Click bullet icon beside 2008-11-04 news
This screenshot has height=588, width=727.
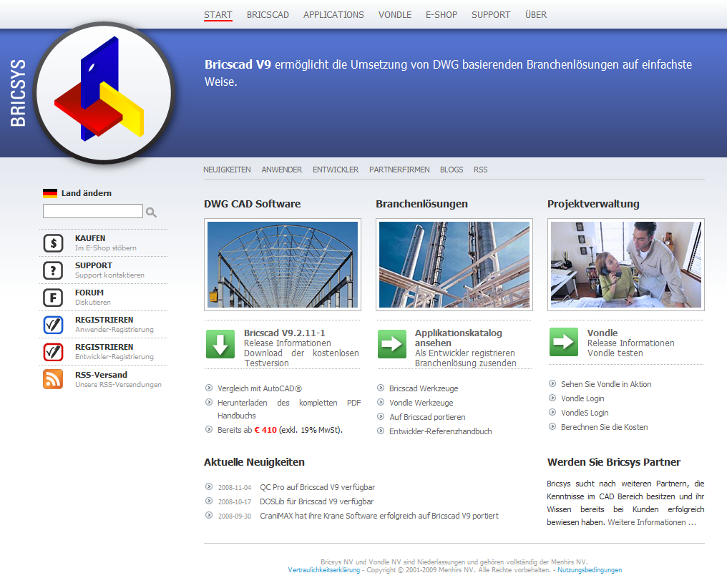pos(209,486)
